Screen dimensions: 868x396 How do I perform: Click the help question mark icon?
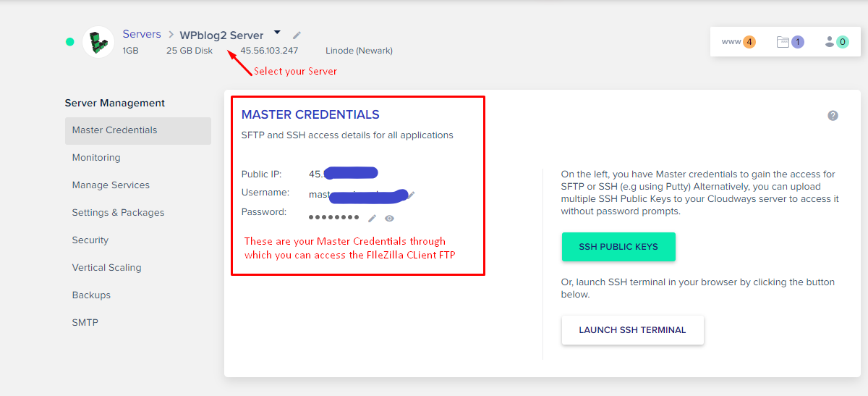coord(833,115)
